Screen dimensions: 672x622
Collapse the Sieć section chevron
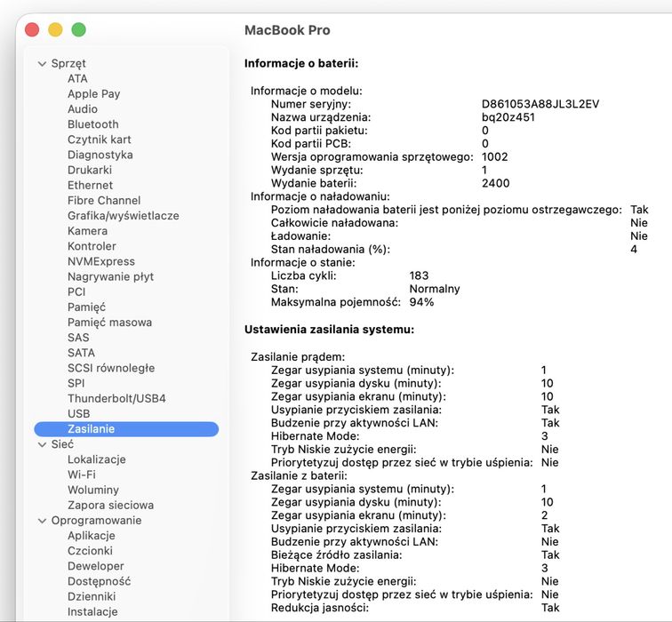pyautogui.click(x=42, y=444)
